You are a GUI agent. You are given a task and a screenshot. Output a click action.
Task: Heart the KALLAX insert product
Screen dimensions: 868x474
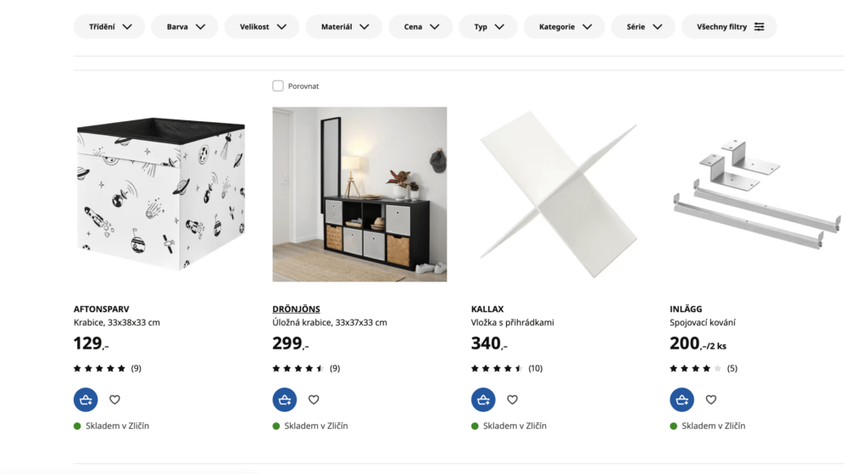(512, 399)
